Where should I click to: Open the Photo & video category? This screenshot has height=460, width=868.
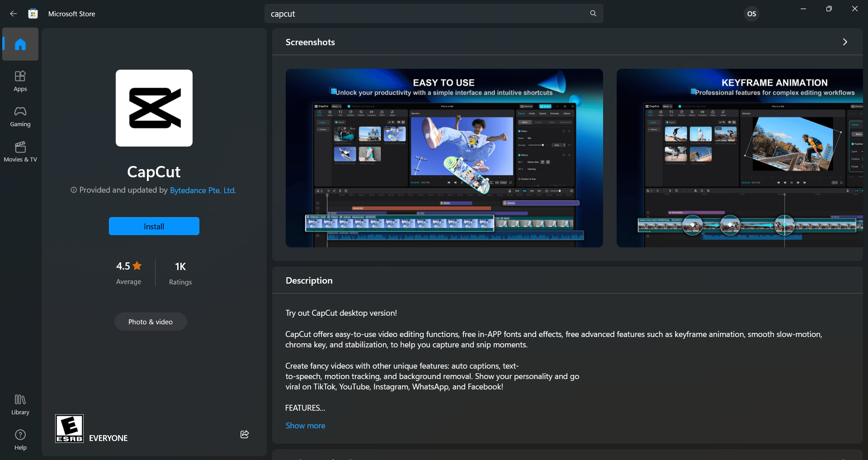(x=151, y=322)
